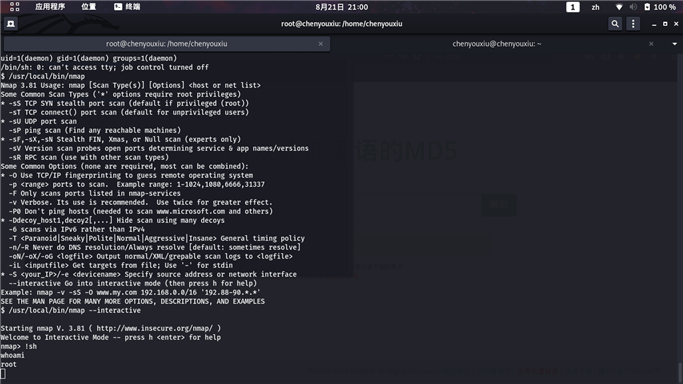Image resolution: width=683 pixels, height=384 pixels.
Task: Click the '-Ddecoy_host1,decoy2' line
Action: (113, 220)
